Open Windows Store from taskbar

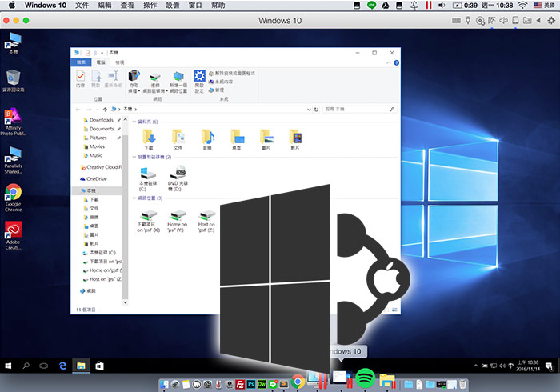99,366
